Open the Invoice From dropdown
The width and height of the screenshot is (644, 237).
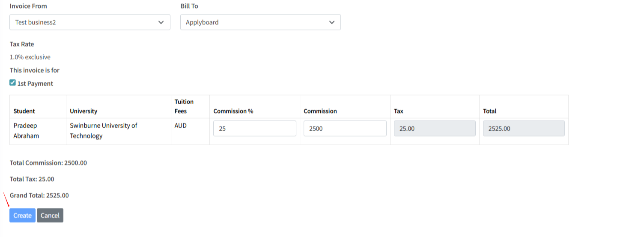click(89, 22)
